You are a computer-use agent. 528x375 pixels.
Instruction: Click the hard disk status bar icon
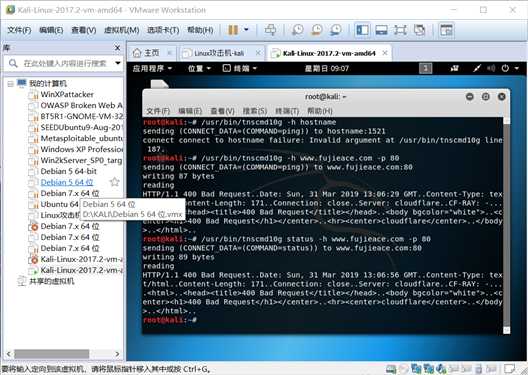tap(390, 369)
